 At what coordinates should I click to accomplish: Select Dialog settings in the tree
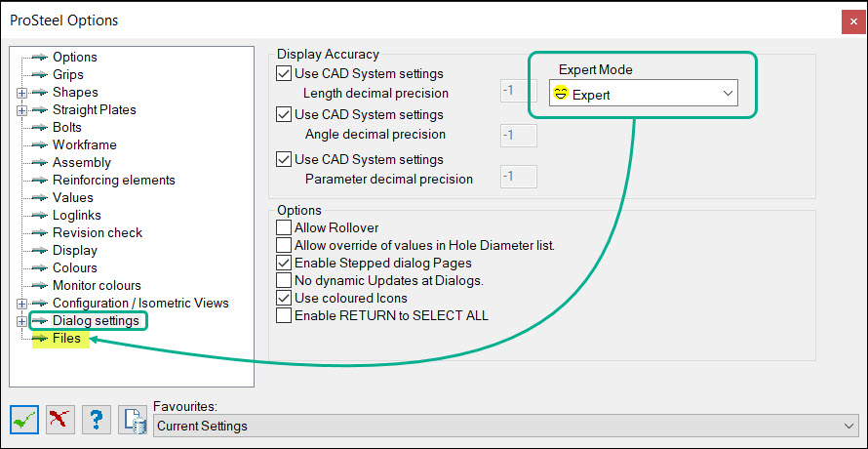[96, 321]
